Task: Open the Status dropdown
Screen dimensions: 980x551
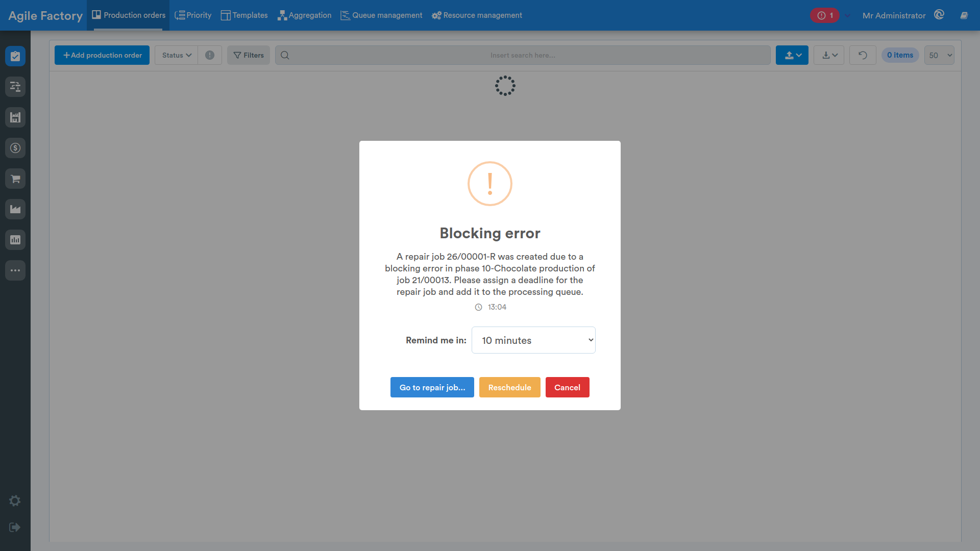Action: 177,55
